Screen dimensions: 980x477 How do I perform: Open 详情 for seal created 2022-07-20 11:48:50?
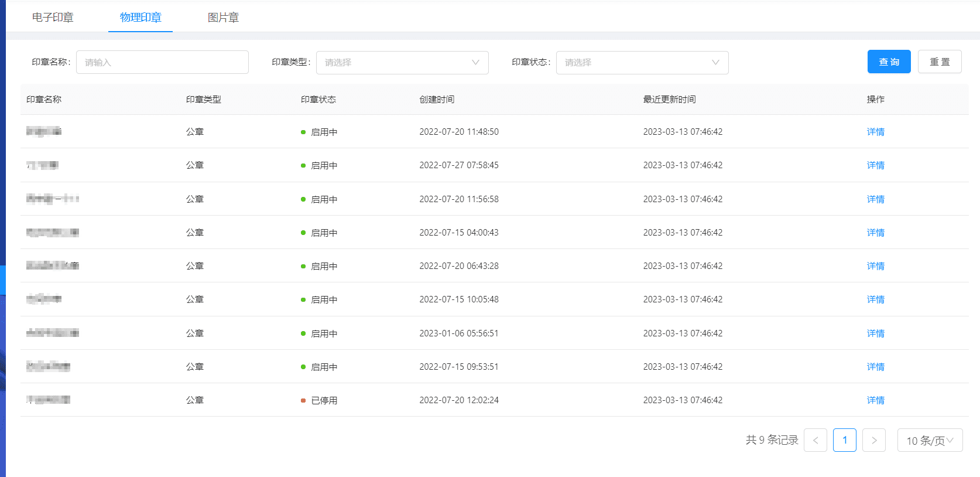point(876,132)
